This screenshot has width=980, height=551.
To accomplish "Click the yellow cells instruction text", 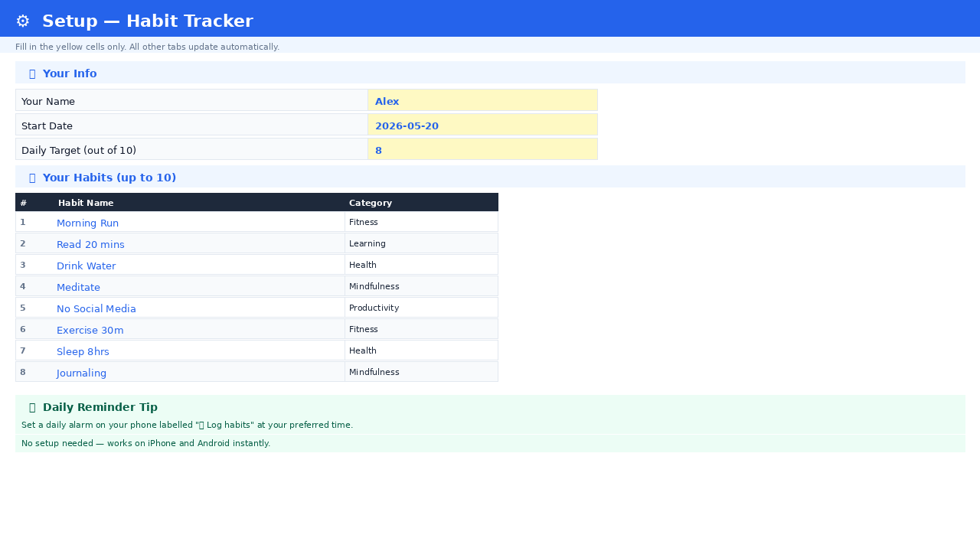I will point(148,47).
